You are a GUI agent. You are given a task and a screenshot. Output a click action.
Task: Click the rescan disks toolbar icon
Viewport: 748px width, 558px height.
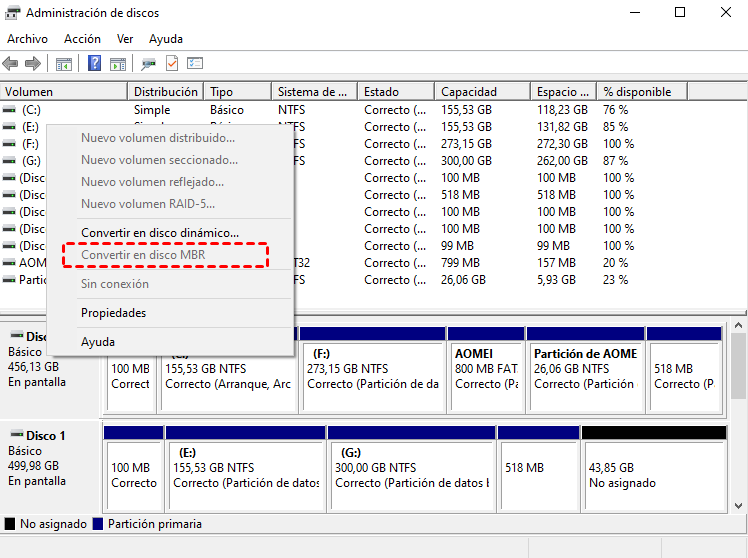(148, 64)
